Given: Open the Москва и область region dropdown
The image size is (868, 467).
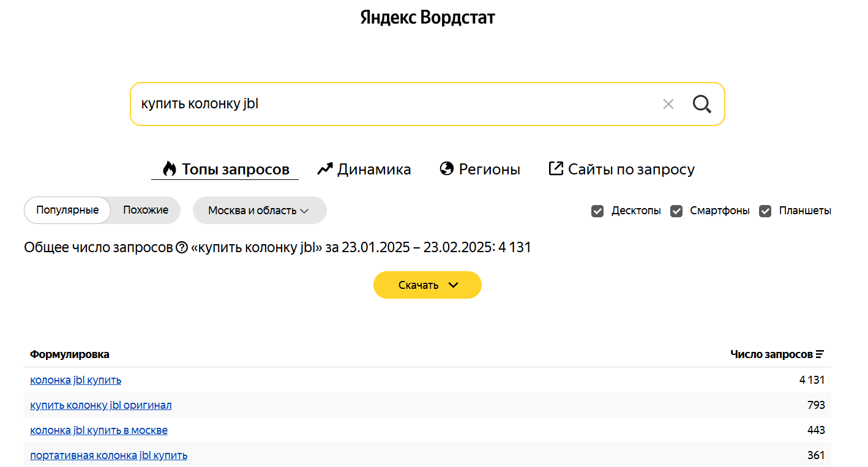Looking at the screenshot, I should click(x=260, y=210).
